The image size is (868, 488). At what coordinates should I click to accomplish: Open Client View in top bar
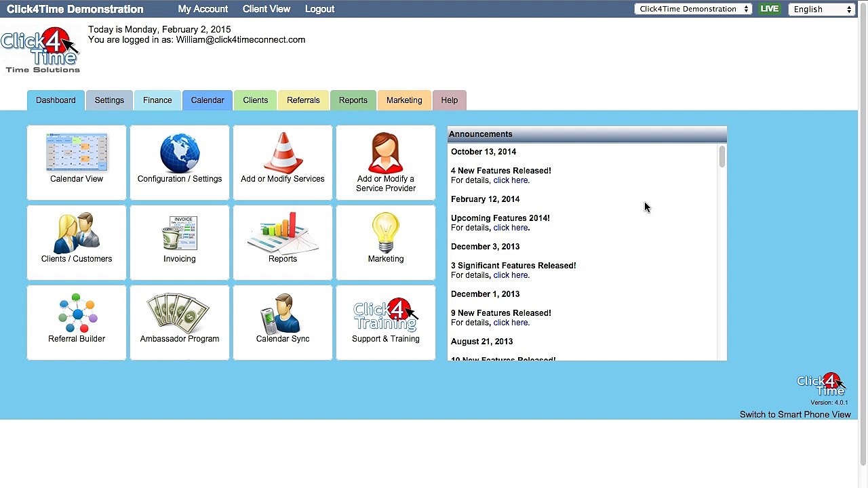click(x=267, y=9)
